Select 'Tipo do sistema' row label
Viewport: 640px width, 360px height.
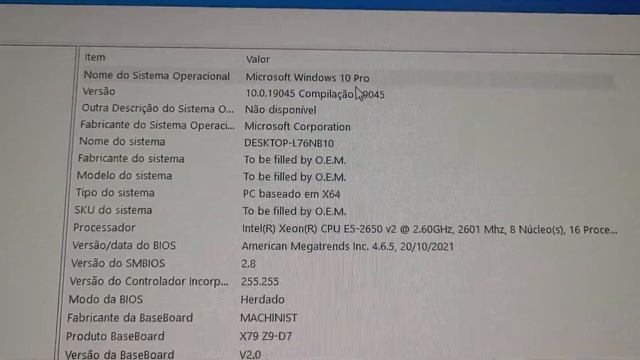pyautogui.click(x=115, y=193)
